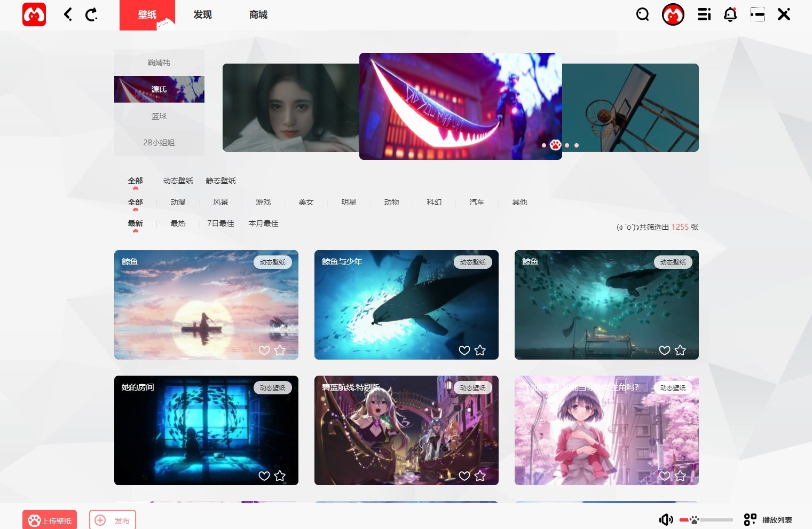Screen dimensions: 812x529
Task: Select the 动态壁纸 filter
Action: point(177,180)
